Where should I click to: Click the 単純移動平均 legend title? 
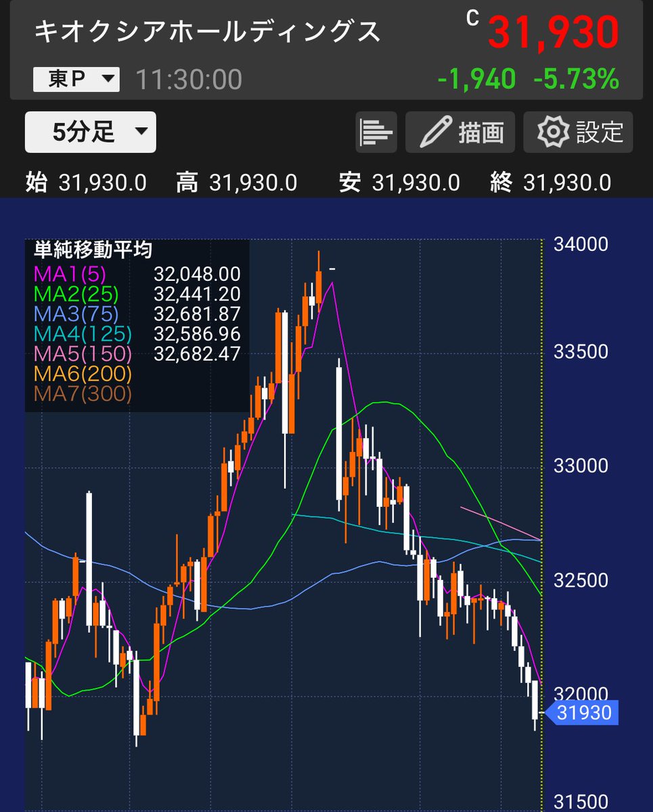coord(93,249)
